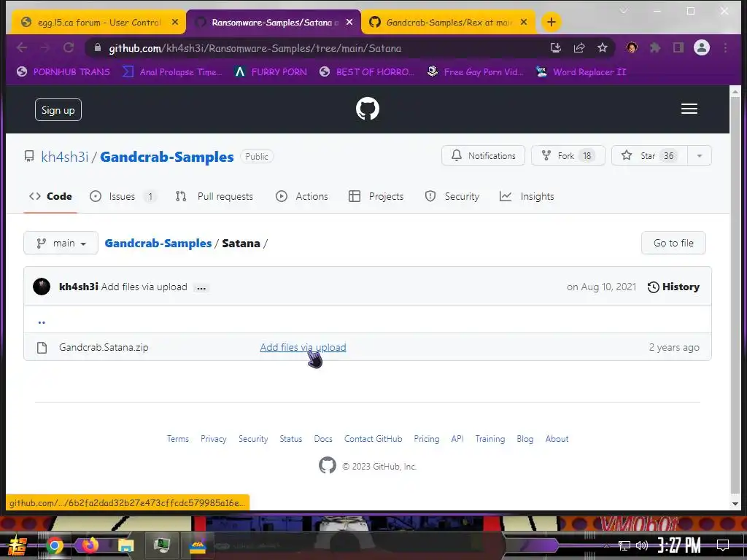Screen dimensions: 747x560
Task: Click the Add files via upload file-row link
Action: click(x=303, y=347)
